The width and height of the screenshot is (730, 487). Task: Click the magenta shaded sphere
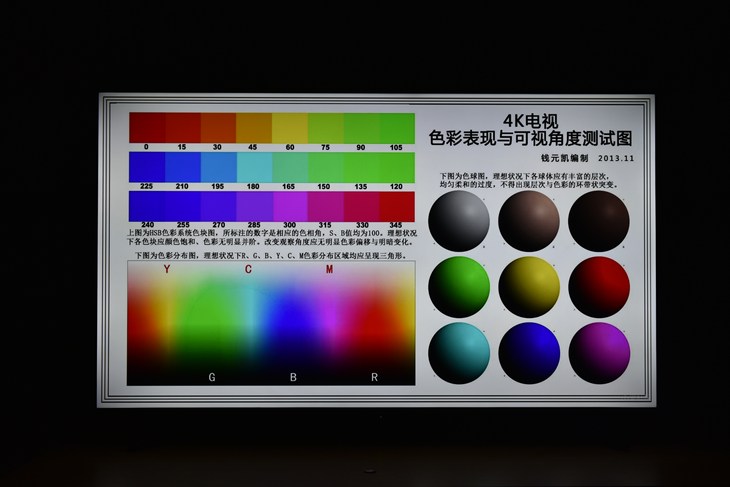pos(599,353)
